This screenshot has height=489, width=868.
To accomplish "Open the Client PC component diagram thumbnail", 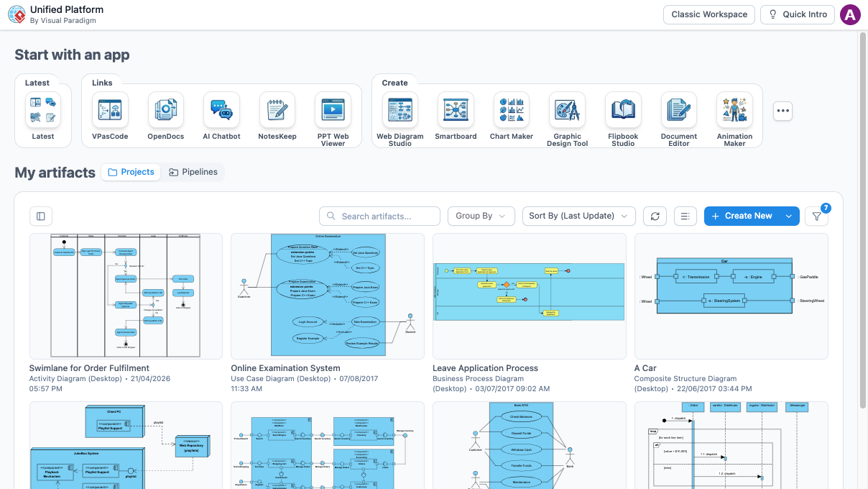I will coord(126,445).
